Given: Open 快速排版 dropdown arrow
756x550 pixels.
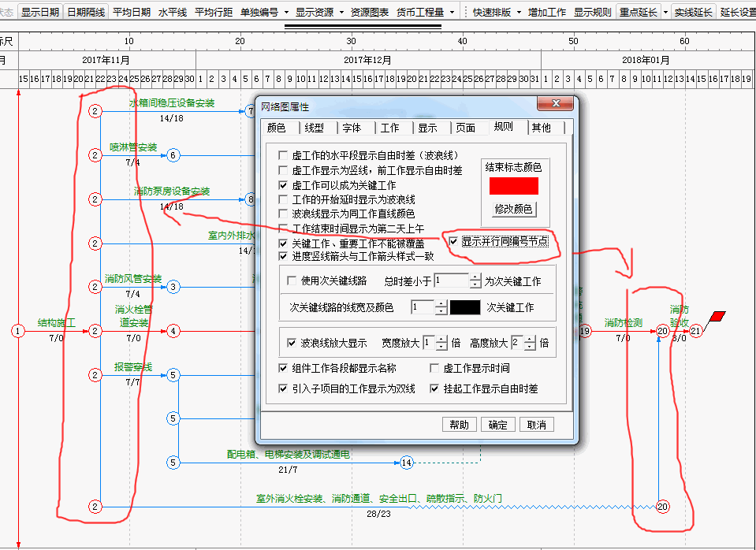Looking at the screenshot, I should pyautogui.click(x=519, y=12).
